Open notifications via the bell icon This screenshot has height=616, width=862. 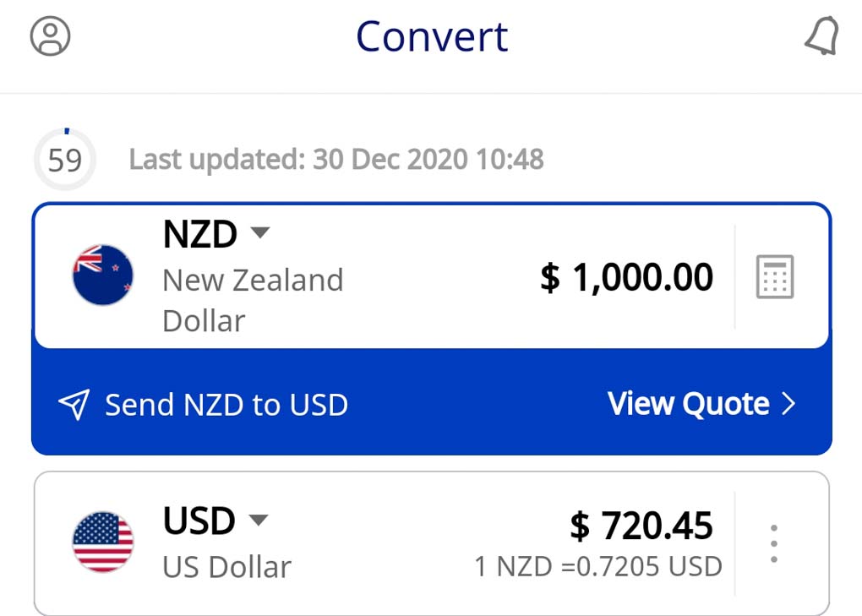click(x=821, y=36)
